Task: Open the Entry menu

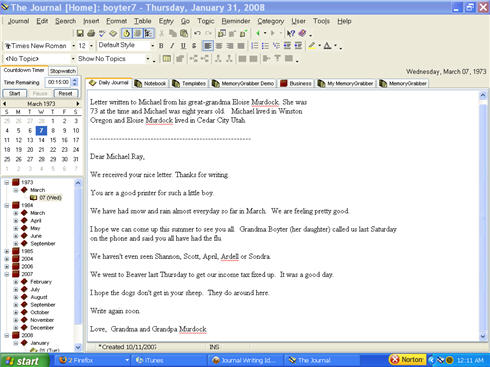Action: 166,21
